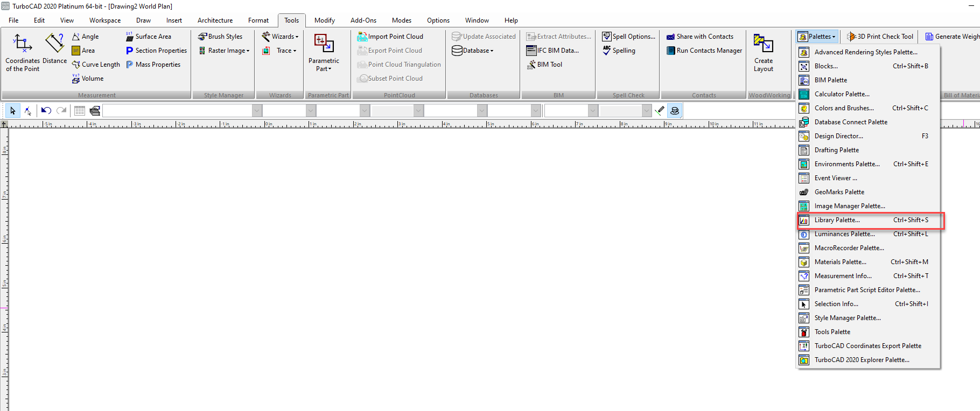980x411 pixels.
Task: Click the ruler origin corner box
Action: point(4,124)
